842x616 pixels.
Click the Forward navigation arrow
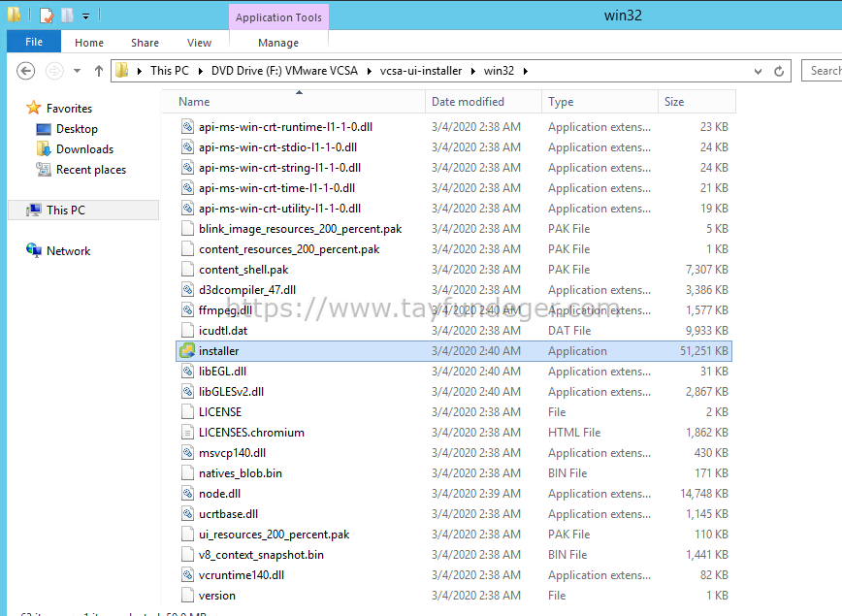[x=54, y=71]
